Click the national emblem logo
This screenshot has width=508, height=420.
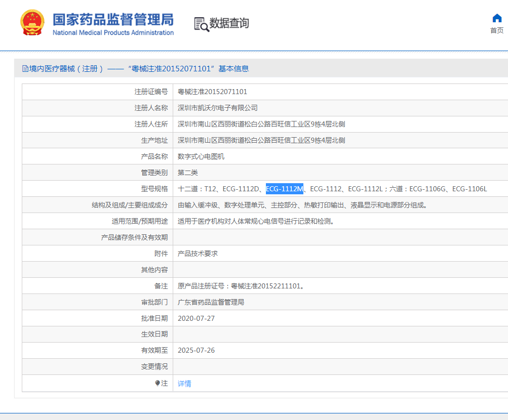pos(32,23)
